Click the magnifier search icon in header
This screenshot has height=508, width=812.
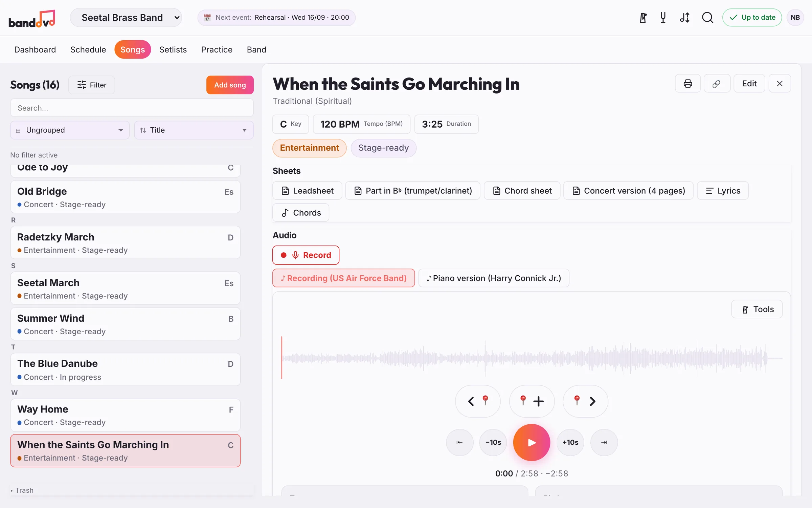click(707, 18)
